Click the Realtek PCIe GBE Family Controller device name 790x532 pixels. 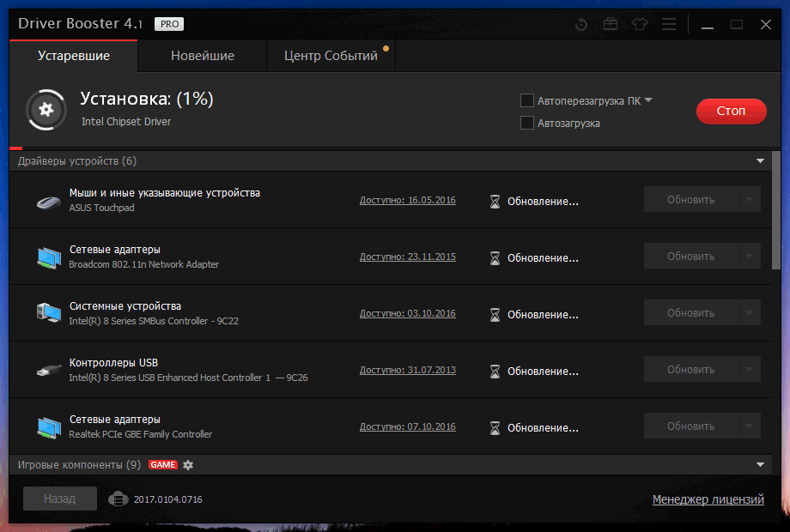141,434
